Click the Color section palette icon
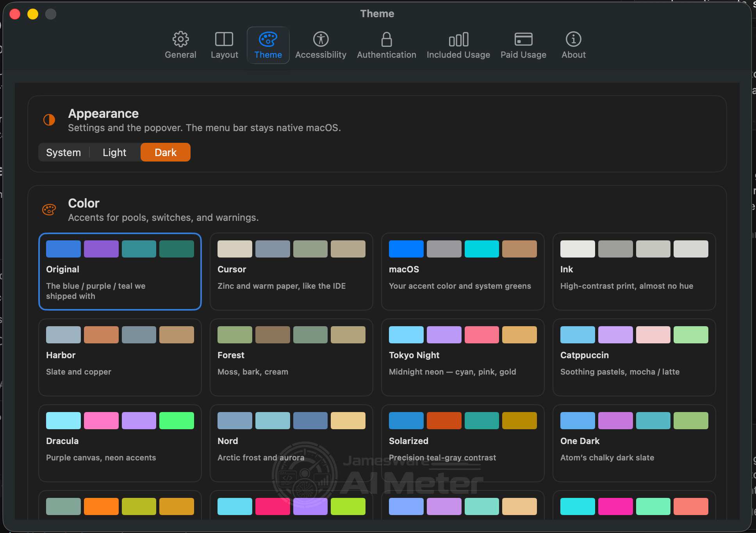 (x=49, y=210)
